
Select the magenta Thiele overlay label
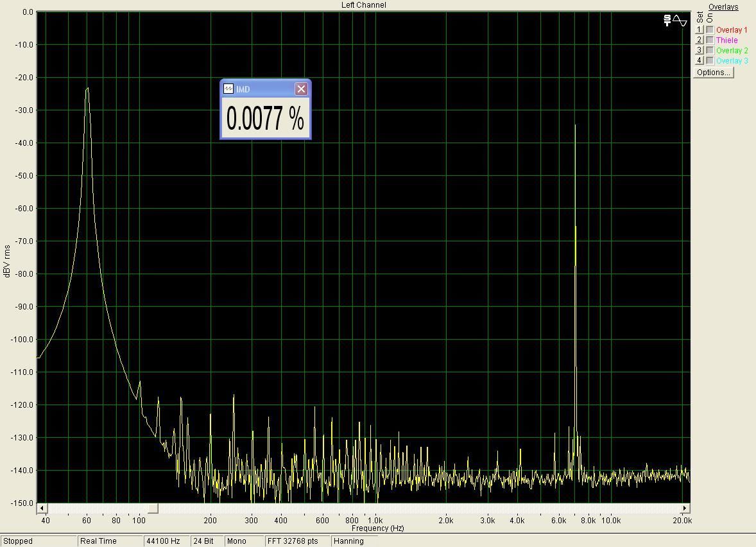(x=727, y=40)
